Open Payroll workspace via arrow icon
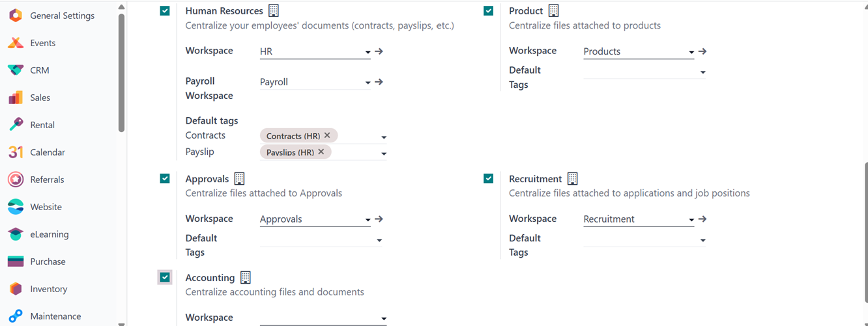 tap(379, 83)
